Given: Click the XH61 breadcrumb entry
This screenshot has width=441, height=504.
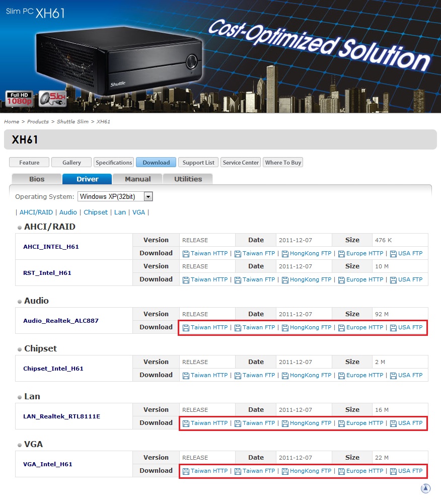Looking at the screenshot, I should click(103, 121).
